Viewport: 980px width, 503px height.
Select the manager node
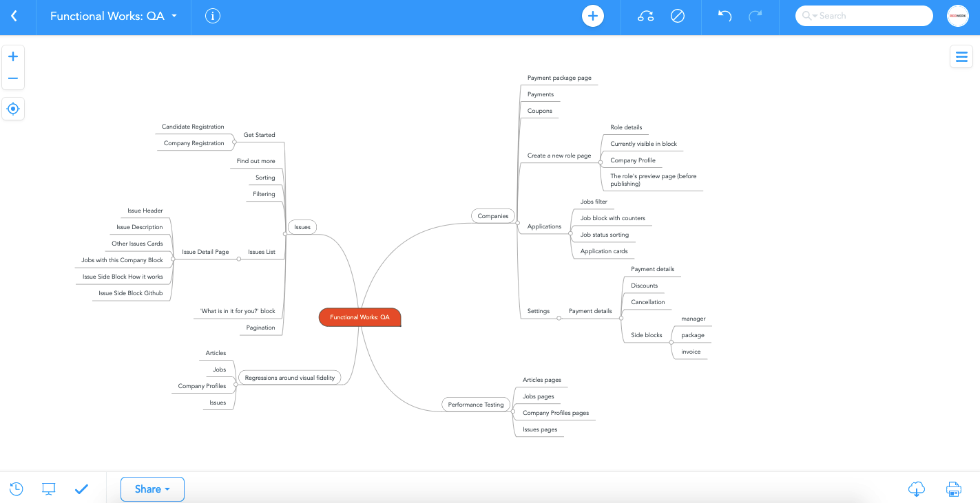(x=694, y=319)
